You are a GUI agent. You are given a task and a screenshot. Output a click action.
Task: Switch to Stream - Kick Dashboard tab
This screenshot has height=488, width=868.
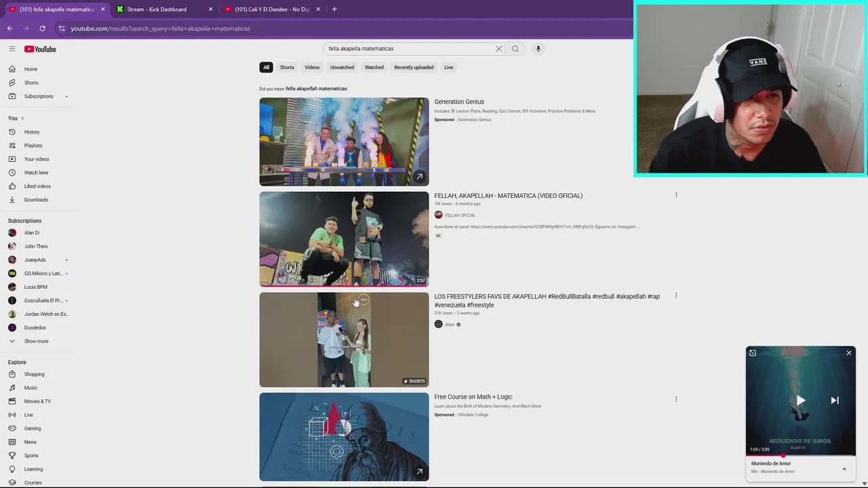163,9
